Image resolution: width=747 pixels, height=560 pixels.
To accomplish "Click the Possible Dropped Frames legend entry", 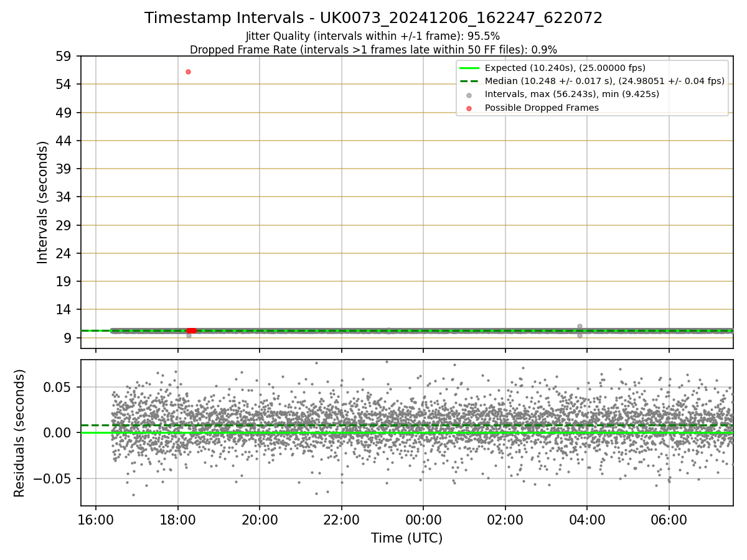I will tap(542, 108).
